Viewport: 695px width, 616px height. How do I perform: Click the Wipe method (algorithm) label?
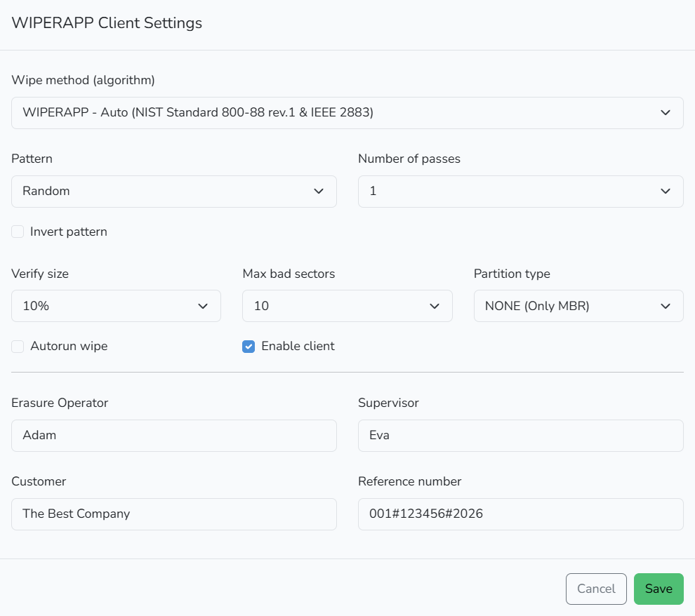(x=83, y=80)
